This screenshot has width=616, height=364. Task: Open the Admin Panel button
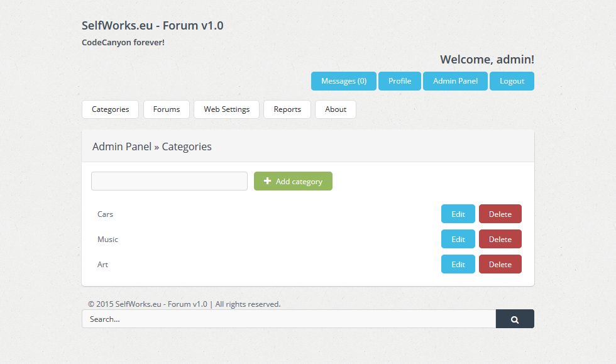[x=455, y=81]
